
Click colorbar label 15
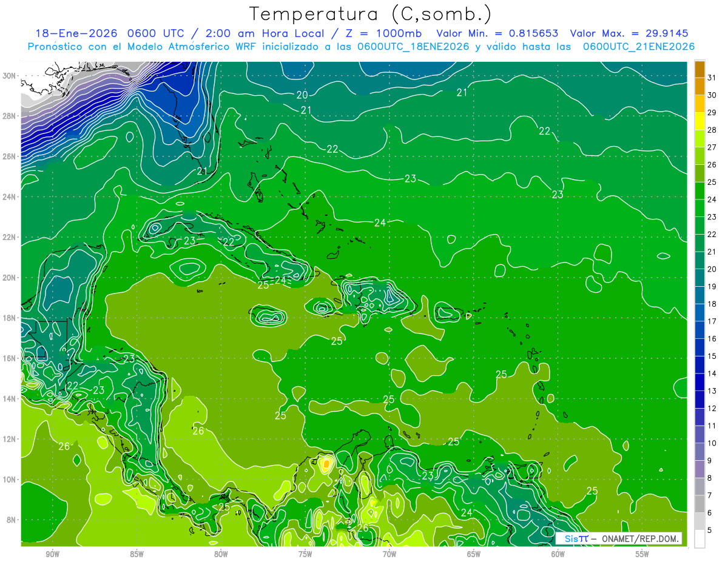click(712, 356)
